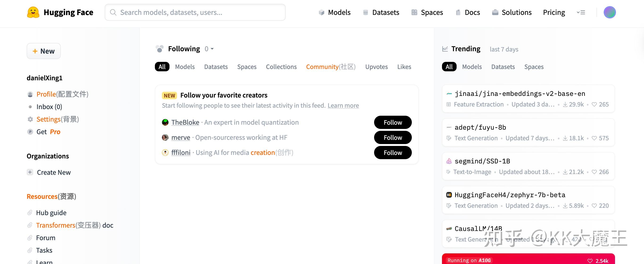Click the Hugging Face logo emoji
This screenshot has height=264, width=644.
33,12
